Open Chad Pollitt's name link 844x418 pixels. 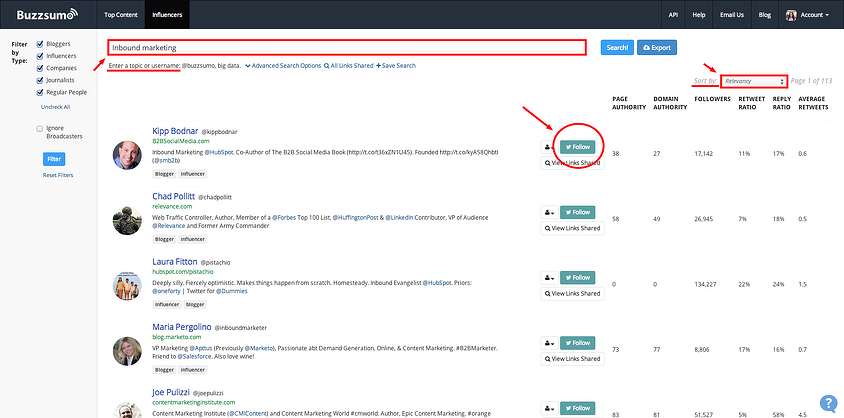[x=173, y=196]
